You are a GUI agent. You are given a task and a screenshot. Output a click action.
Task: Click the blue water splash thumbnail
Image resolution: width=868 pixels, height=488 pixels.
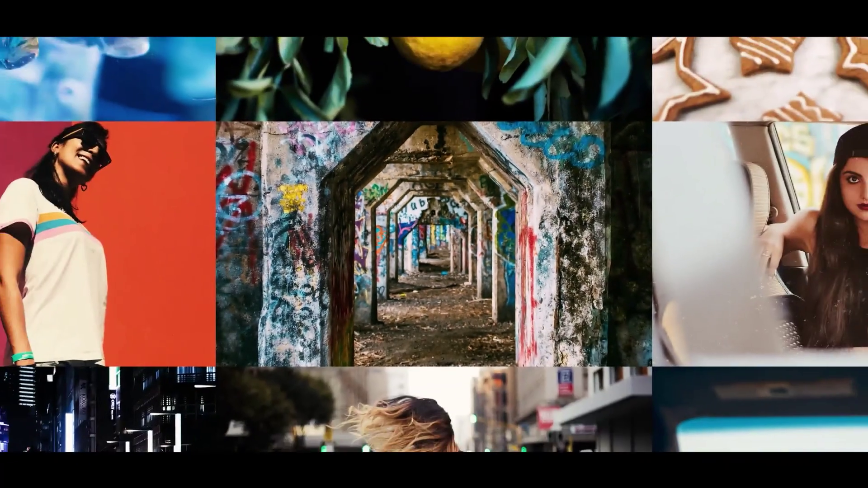(108, 79)
